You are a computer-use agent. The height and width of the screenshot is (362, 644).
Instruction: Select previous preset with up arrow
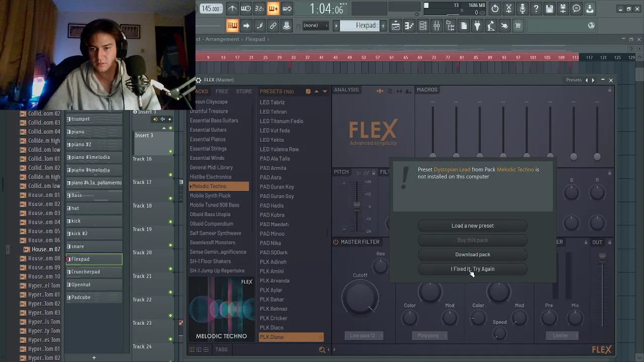pos(316,91)
